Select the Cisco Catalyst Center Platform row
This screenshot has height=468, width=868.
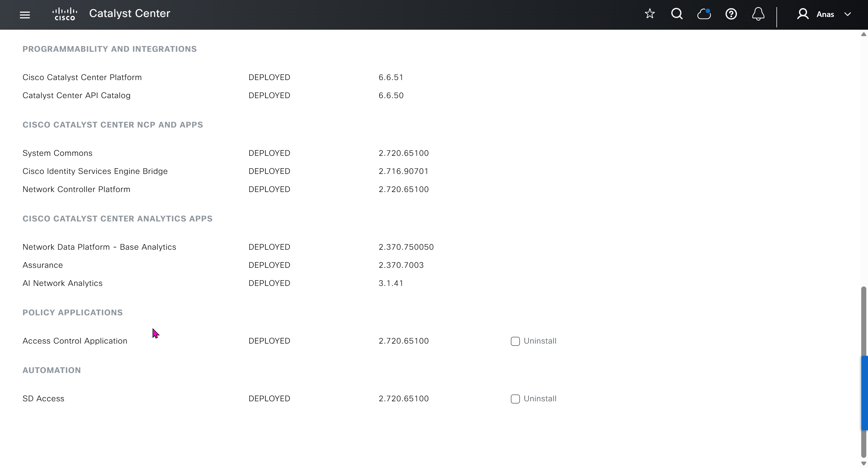coord(82,77)
